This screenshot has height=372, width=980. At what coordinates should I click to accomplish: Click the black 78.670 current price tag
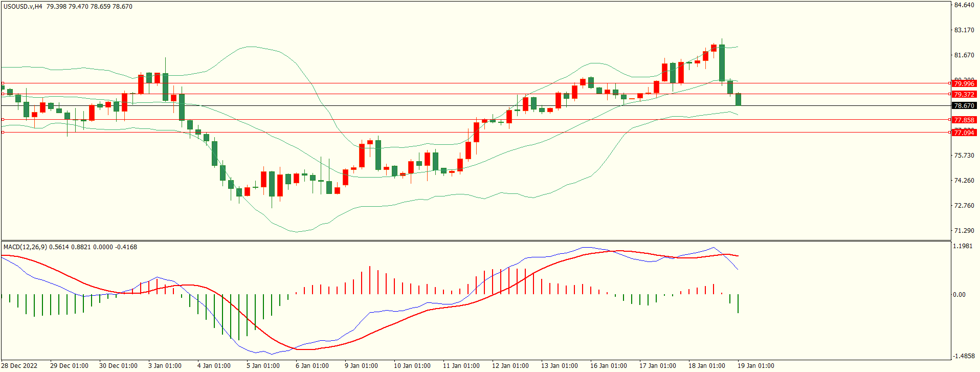click(x=964, y=106)
